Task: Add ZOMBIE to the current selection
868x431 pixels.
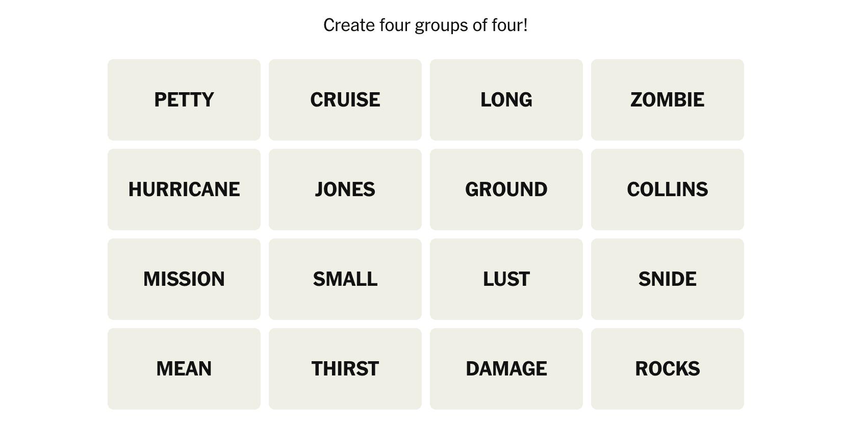Action: (x=667, y=100)
